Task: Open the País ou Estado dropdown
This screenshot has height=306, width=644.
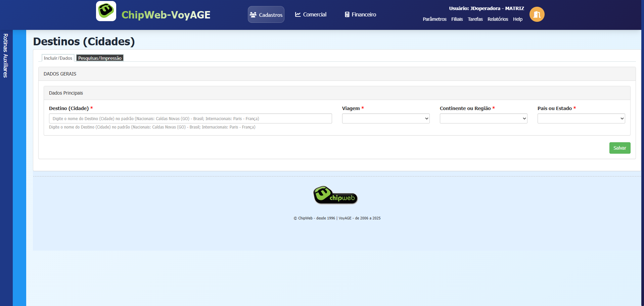Action: coord(581,118)
